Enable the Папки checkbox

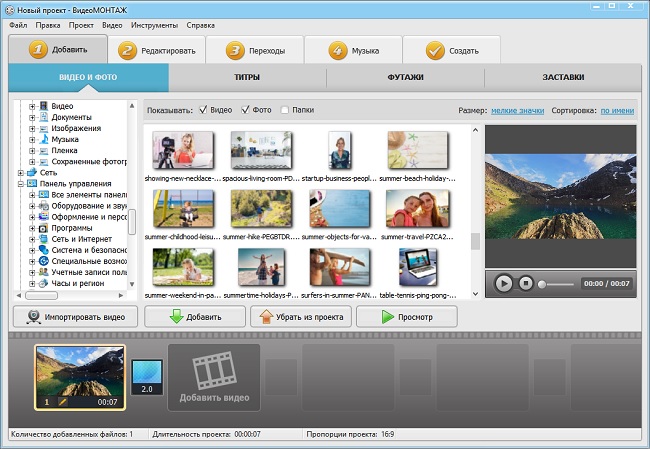[284, 110]
